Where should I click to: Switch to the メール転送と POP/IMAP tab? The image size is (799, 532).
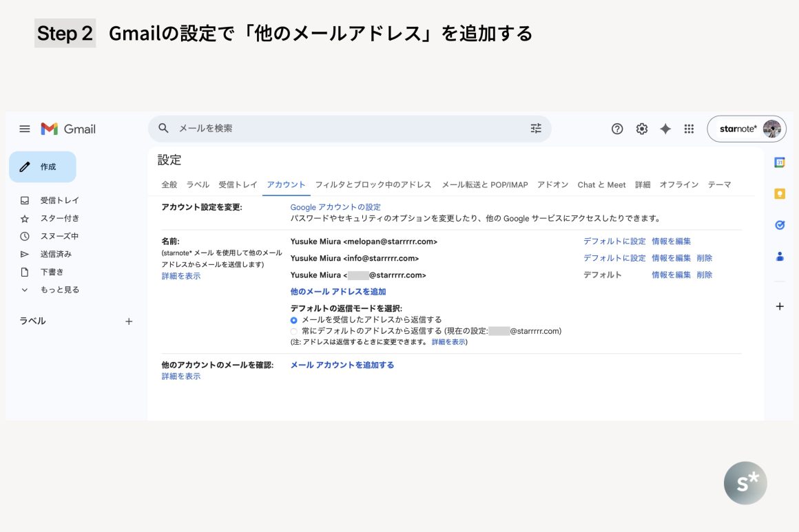tap(484, 184)
